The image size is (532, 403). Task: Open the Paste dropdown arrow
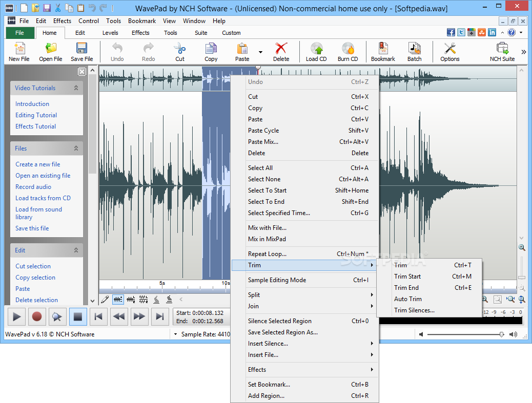[260, 52]
